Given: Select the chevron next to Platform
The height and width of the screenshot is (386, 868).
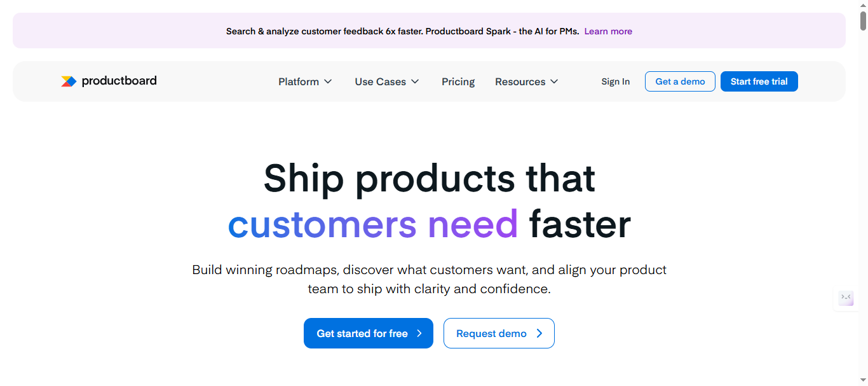Looking at the screenshot, I should (x=329, y=81).
